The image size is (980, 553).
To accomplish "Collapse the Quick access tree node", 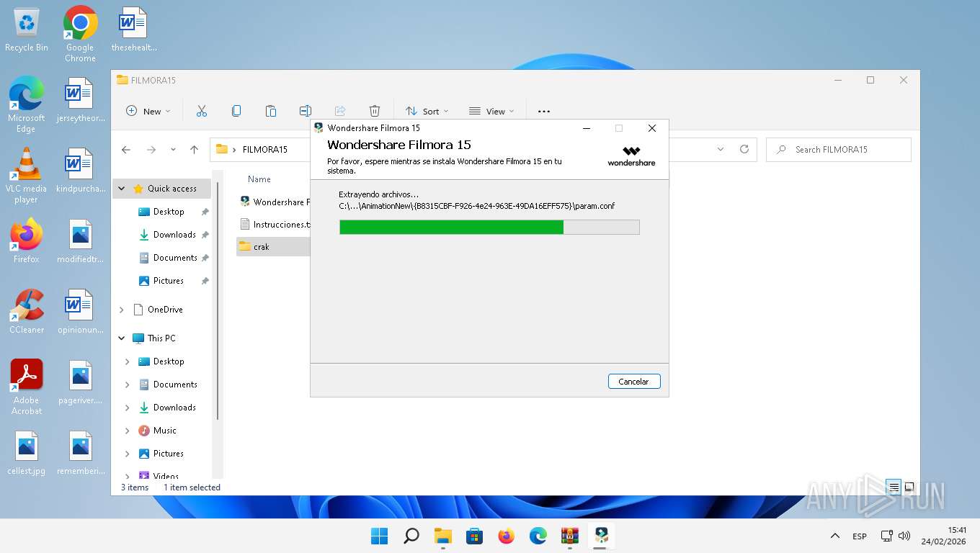I will [122, 189].
